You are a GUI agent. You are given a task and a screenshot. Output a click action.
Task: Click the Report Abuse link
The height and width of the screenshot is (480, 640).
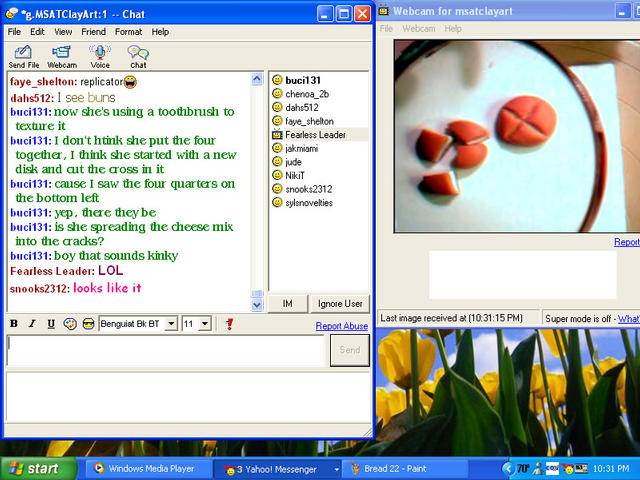click(342, 326)
